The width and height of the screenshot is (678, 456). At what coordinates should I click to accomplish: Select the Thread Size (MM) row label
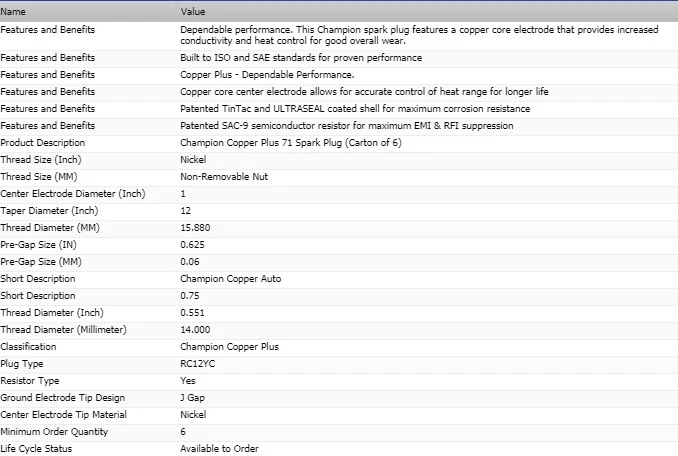(x=39, y=177)
